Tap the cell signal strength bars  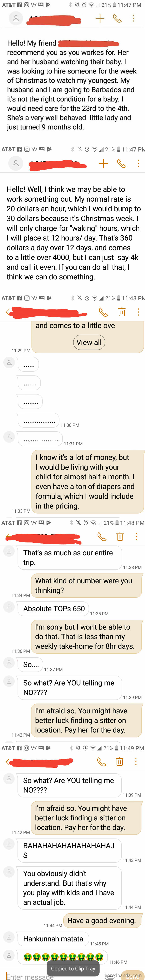[x=98, y=5]
